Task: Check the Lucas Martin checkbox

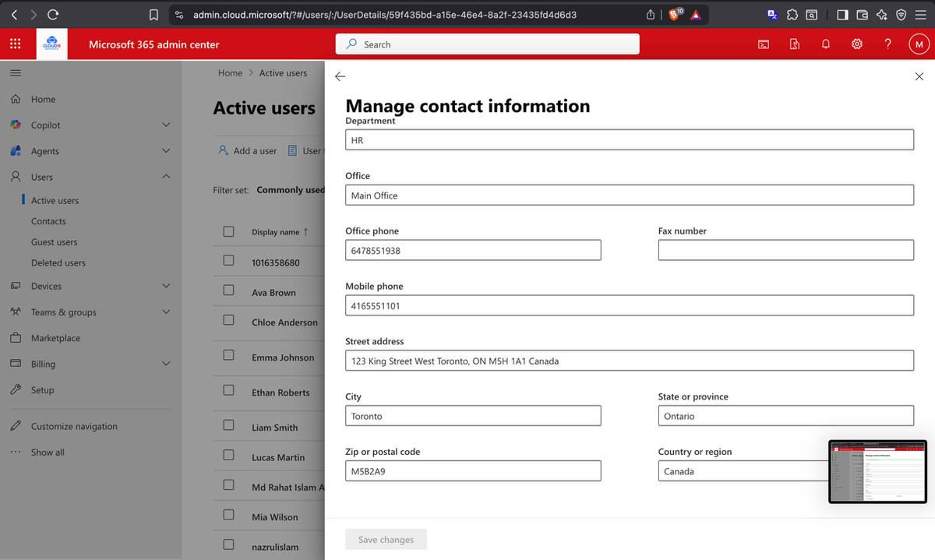Action: 228,455
